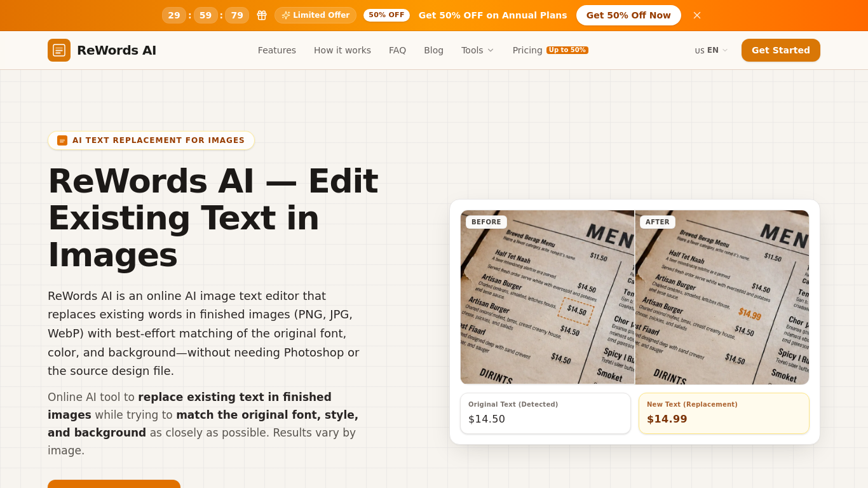Click the ReWords AI brand name

tap(117, 50)
